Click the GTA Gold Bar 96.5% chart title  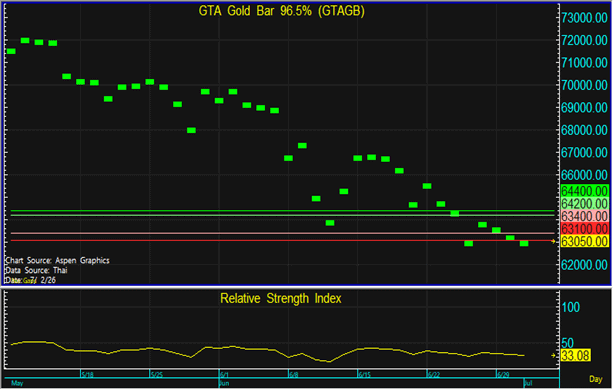click(281, 11)
